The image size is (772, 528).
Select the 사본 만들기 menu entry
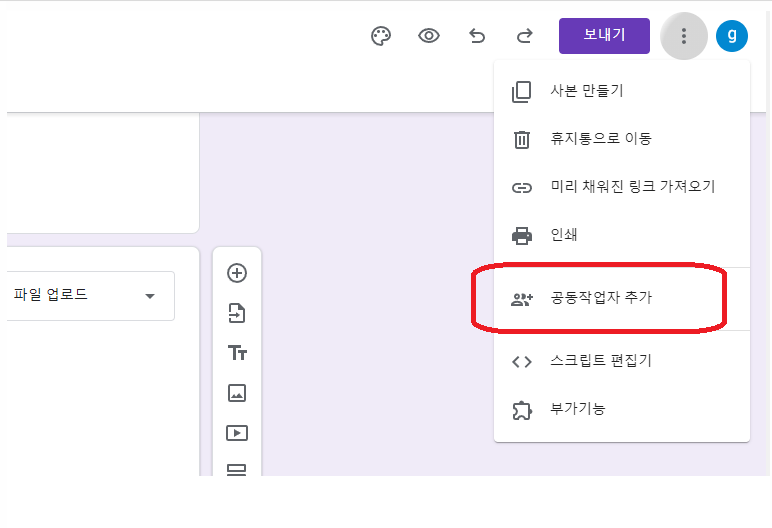coord(622,91)
